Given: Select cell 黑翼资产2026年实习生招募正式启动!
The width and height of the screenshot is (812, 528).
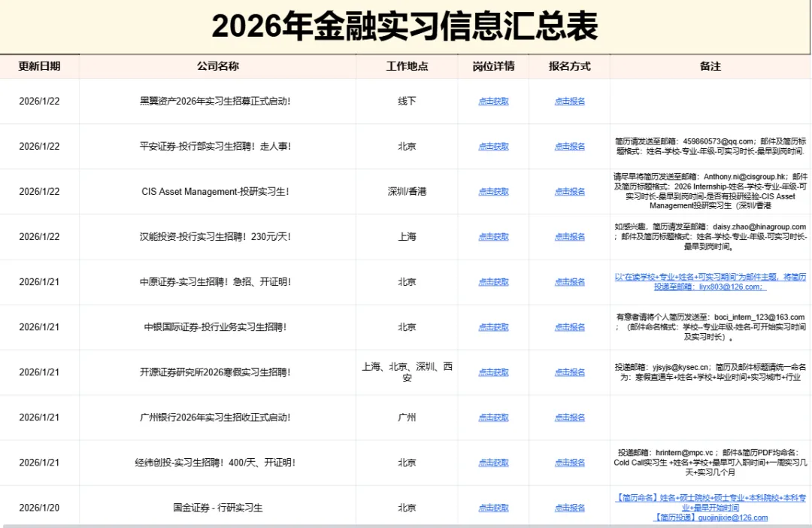Looking at the screenshot, I should (x=217, y=102).
